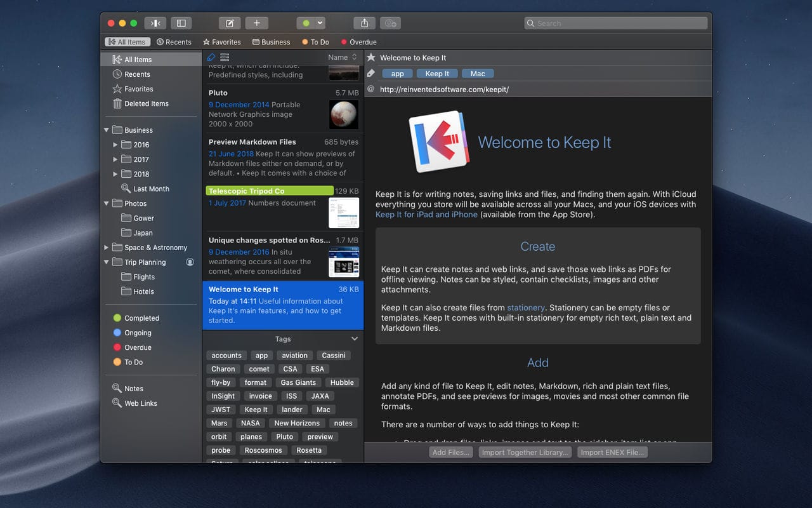This screenshot has width=812, height=508.
Task: Open the 'Keep It for iPad and iPhone' link
Action: click(x=426, y=215)
